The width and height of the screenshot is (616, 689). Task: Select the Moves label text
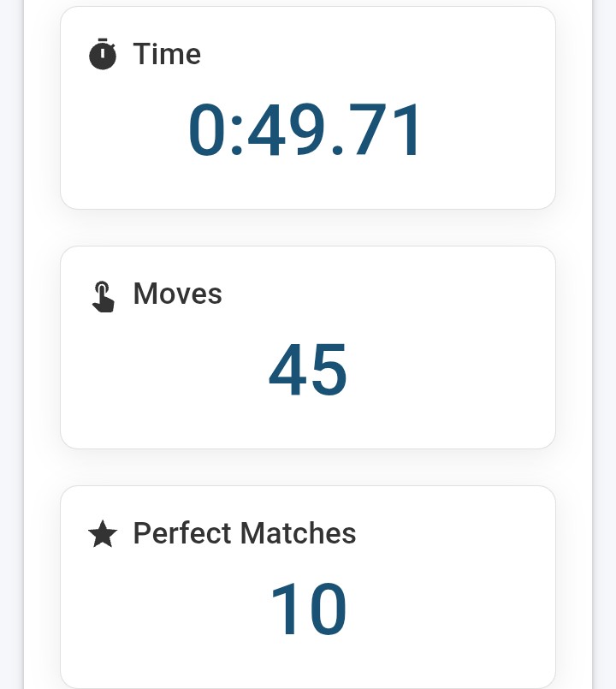pyautogui.click(x=177, y=294)
